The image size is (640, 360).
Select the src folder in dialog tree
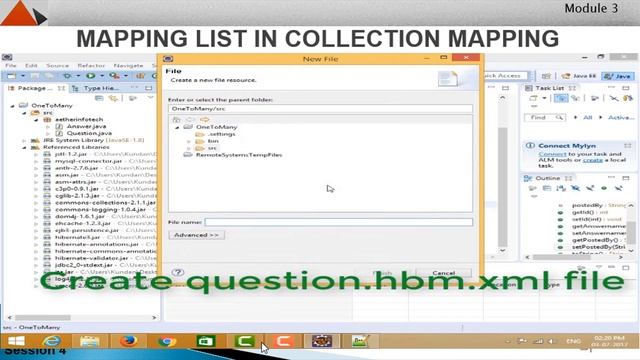pyautogui.click(x=212, y=148)
